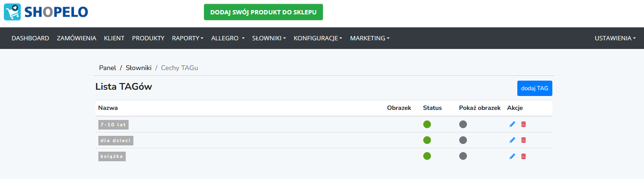Enable show-image gray dot for 'książka'

463,156
